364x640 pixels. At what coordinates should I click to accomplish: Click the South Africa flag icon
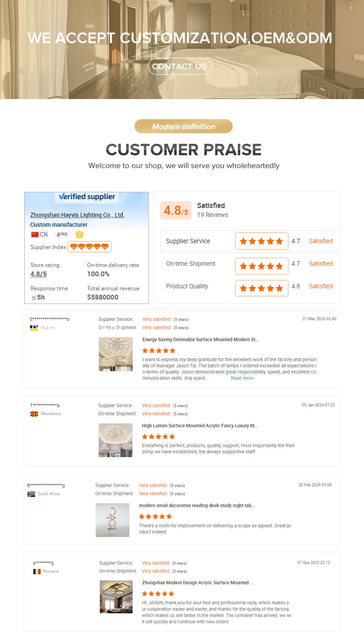pyautogui.click(x=31, y=494)
